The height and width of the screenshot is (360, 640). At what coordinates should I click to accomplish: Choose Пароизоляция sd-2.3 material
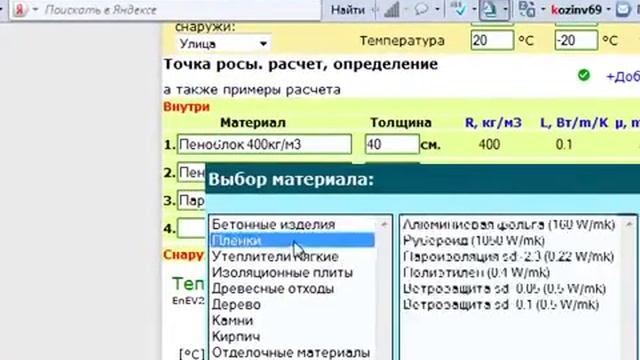tap(508, 256)
